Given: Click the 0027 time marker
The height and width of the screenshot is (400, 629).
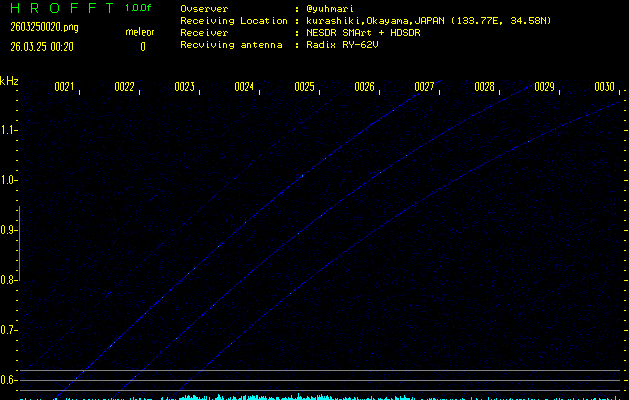Looking at the screenshot, I should (x=424, y=88).
